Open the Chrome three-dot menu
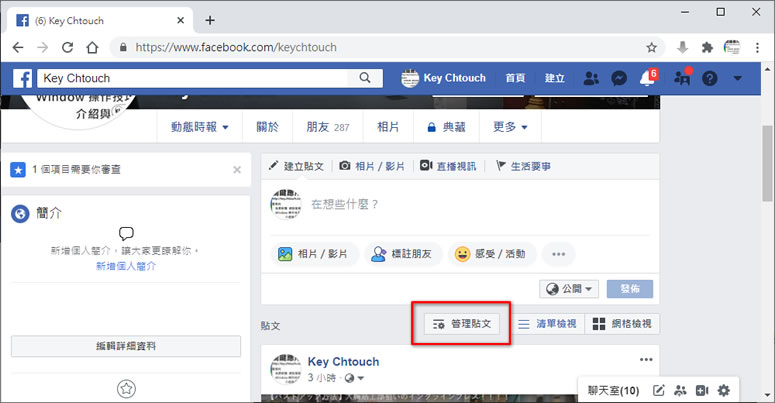Screen dimensions: 775x403 [757, 47]
